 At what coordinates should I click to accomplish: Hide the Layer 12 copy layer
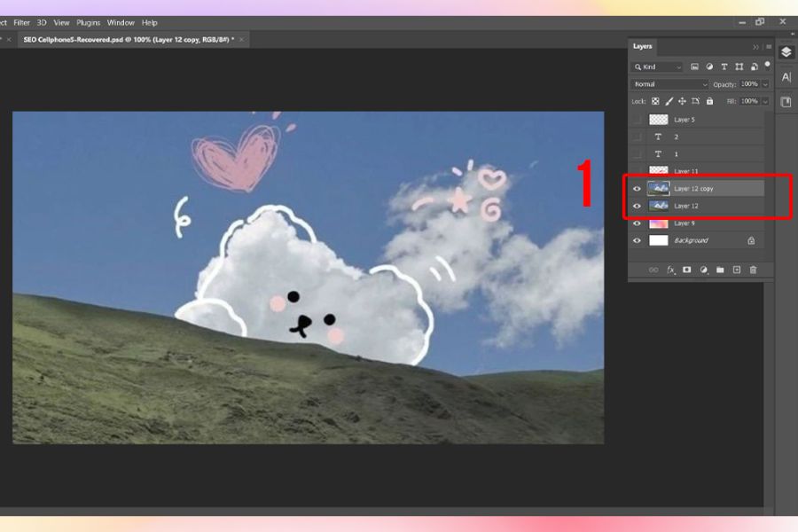(x=637, y=188)
